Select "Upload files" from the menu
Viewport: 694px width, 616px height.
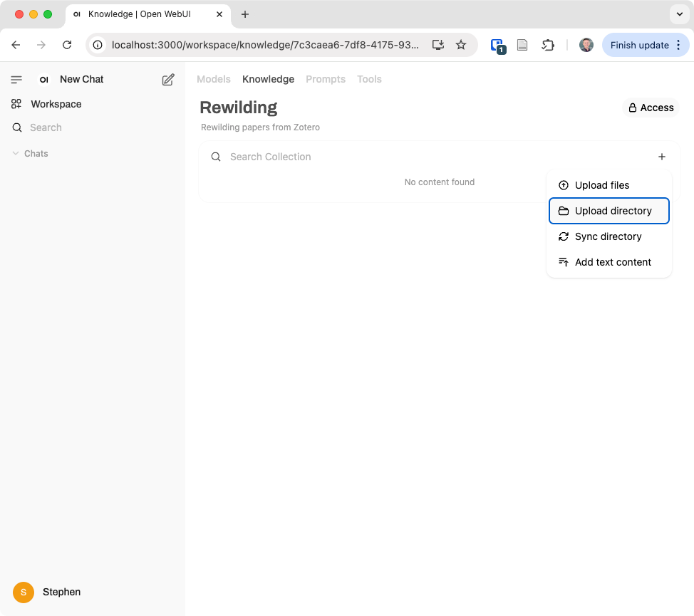602,185
